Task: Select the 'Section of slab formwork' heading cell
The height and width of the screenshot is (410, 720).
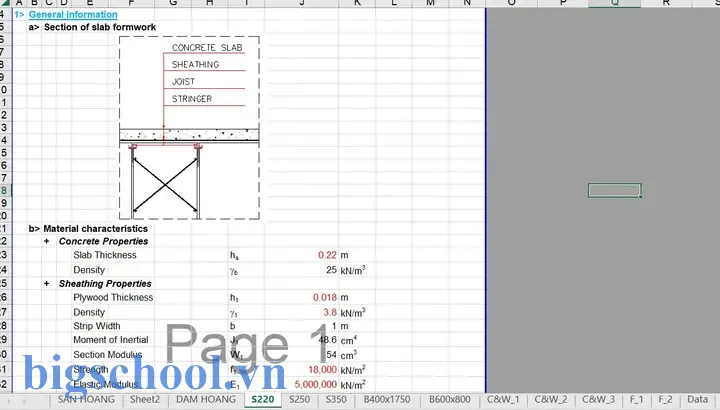Action: 100,27
